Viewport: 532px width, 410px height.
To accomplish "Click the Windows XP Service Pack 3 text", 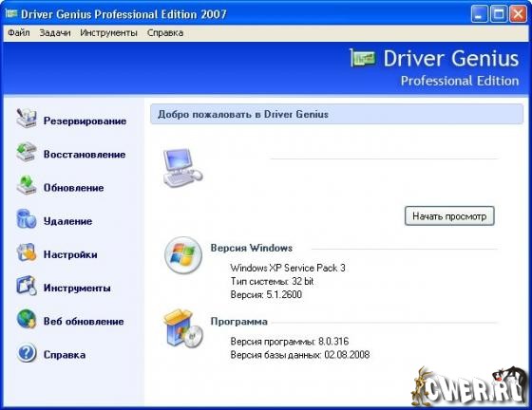I will 288,268.
